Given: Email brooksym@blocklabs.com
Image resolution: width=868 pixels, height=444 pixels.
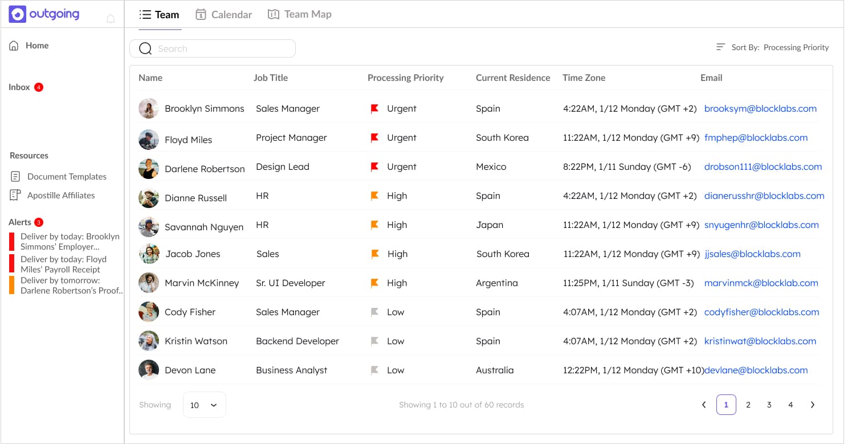Looking at the screenshot, I should (x=760, y=109).
